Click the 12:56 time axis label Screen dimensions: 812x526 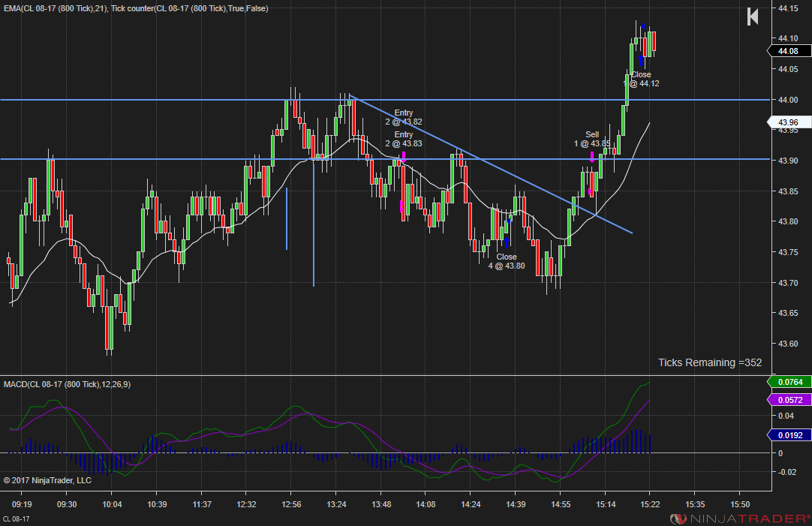pyautogui.click(x=291, y=504)
